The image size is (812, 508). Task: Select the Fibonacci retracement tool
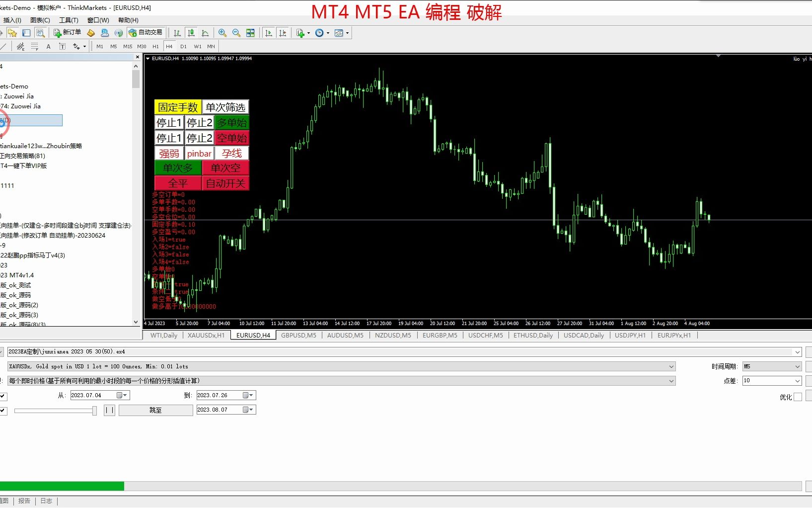(x=34, y=46)
